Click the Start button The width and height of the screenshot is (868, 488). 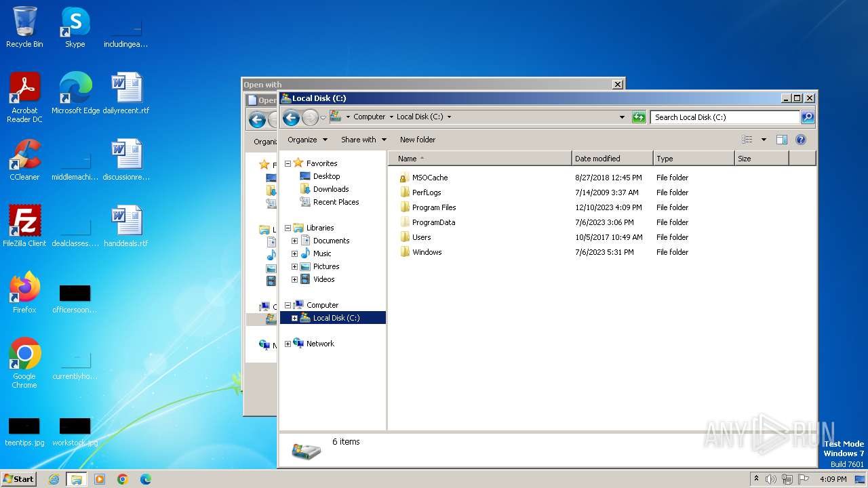tap(18, 479)
